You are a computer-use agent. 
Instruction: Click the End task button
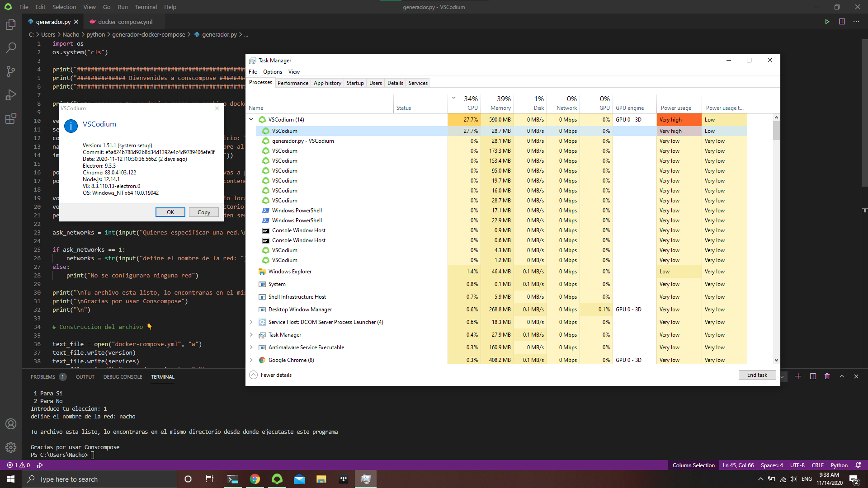[757, 375]
